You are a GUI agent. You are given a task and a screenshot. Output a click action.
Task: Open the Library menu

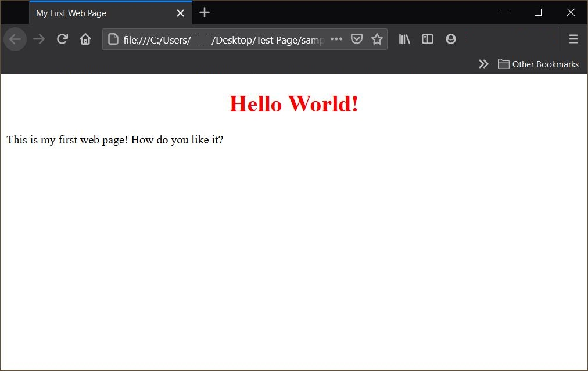(404, 39)
